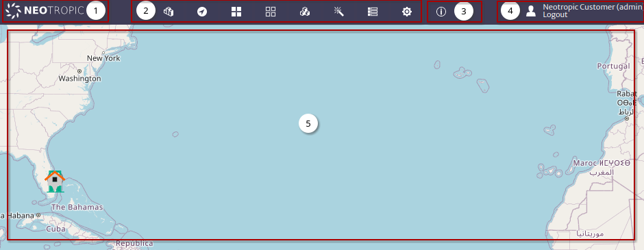The image size is (644, 250).
Task: Open the list rows icon
Action: point(373,12)
